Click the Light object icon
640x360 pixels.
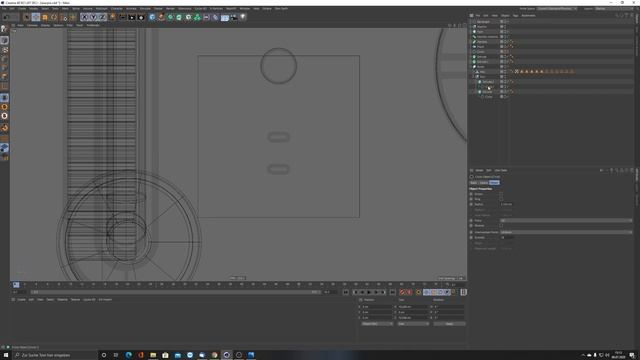point(243,17)
